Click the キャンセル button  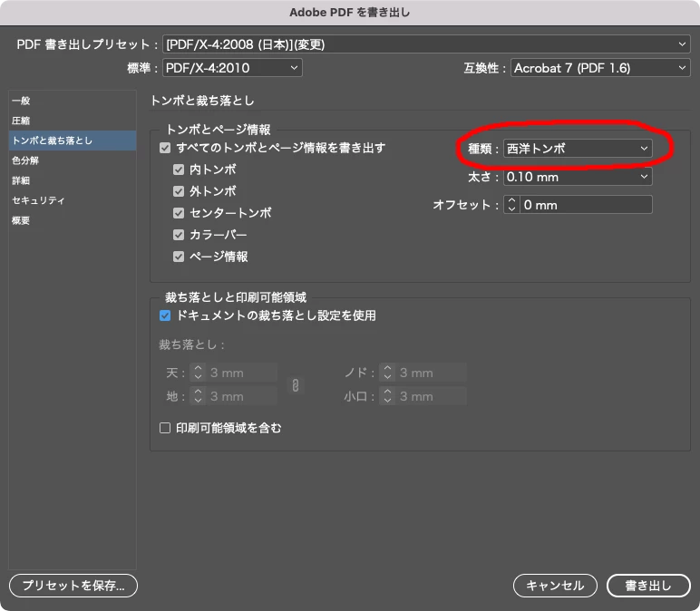[555, 586]
